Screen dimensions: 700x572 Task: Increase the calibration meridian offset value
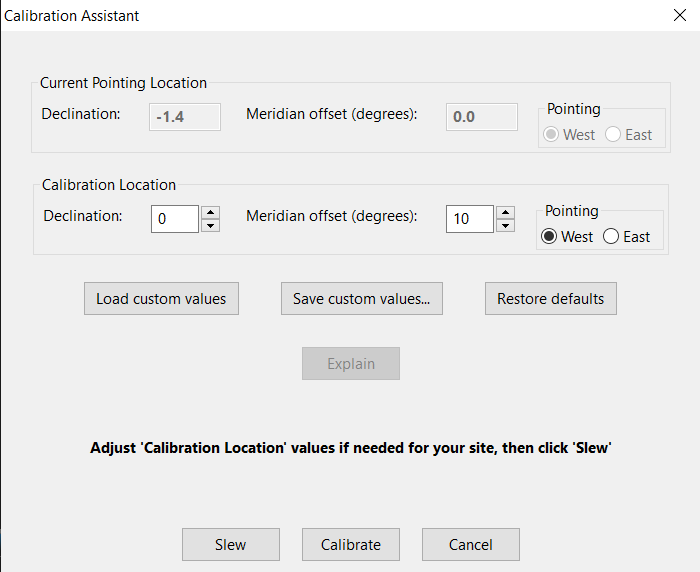(x=505, y=213)
